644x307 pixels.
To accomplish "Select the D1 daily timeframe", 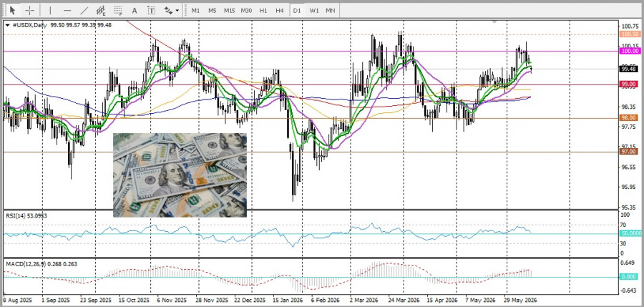I will (x=296, y=11).
